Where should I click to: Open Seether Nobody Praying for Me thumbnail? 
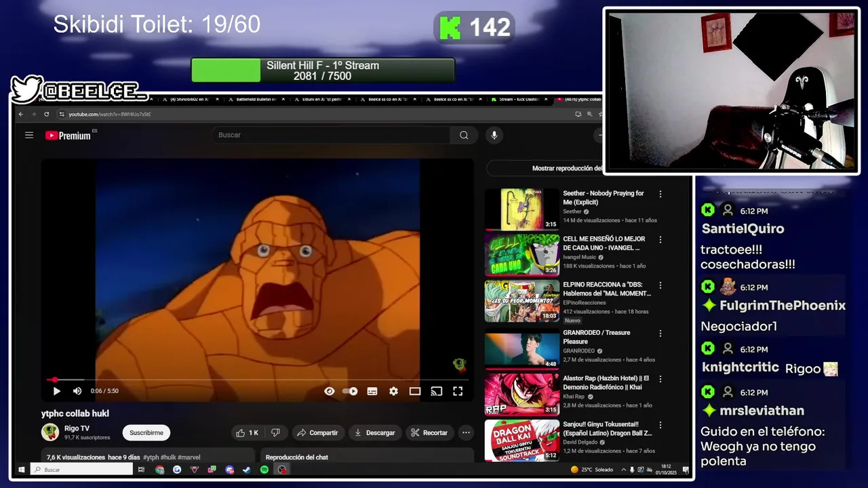(521, 209)
